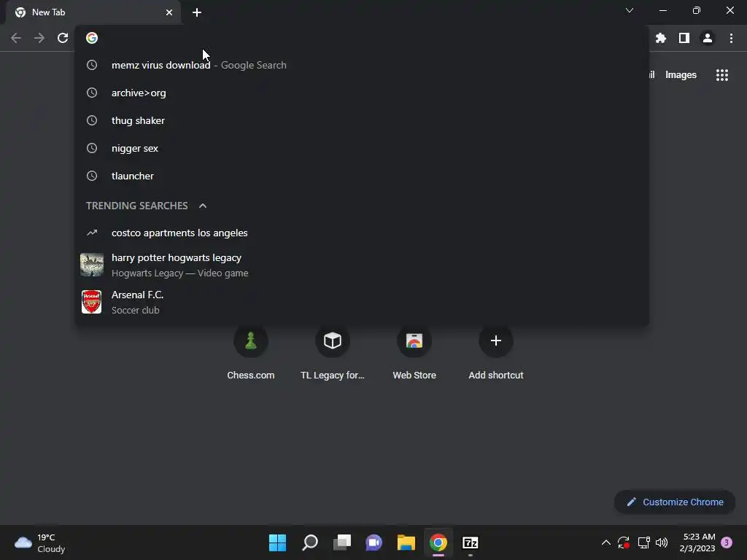Select the 'archive>org' history suggestion
The image size is (747, 560).
(x=362, y=93)
